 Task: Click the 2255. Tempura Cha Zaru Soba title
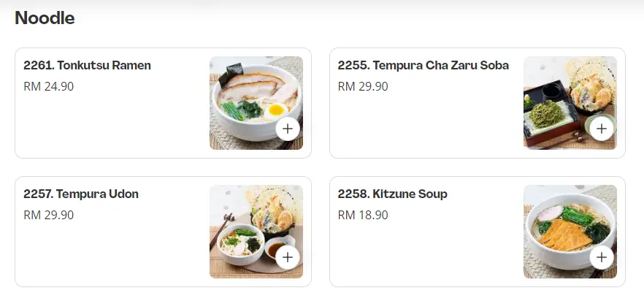(423, 66)
